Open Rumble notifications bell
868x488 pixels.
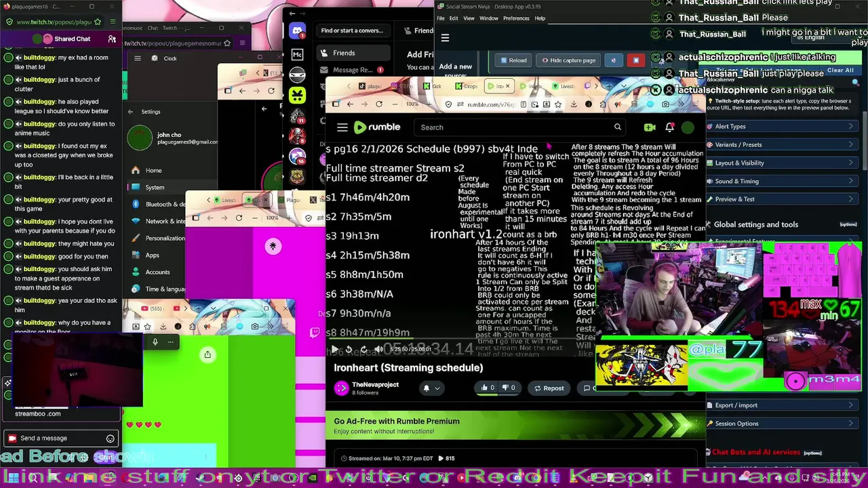coord(669,127)
